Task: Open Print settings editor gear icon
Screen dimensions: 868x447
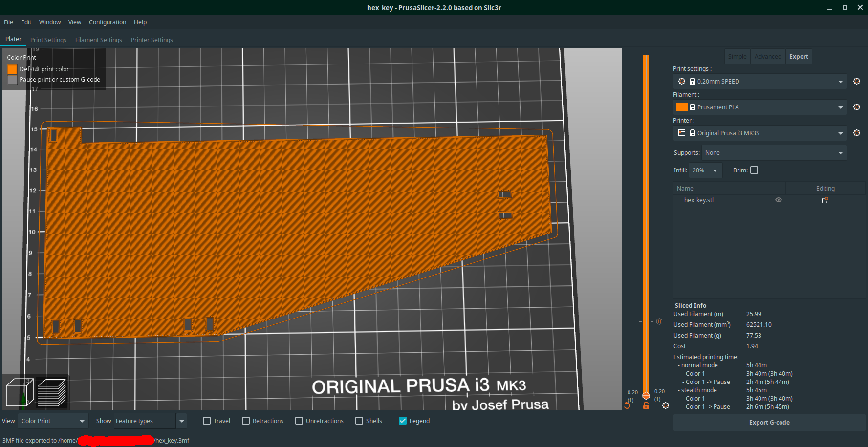Action: [856, 81]
